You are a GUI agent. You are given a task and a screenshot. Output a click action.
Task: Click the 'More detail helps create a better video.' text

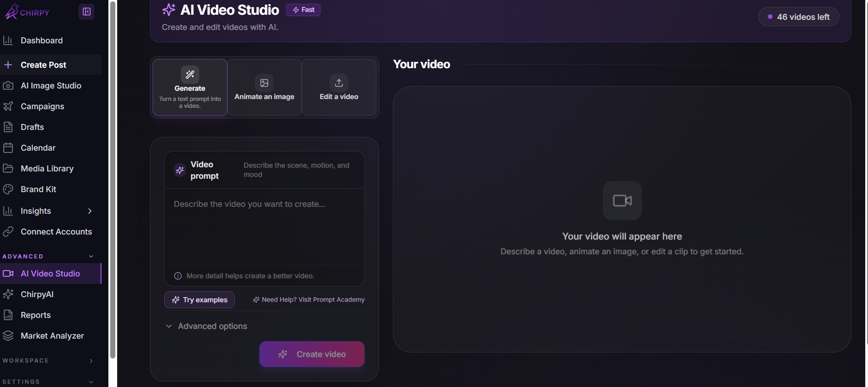click(250, 276)
